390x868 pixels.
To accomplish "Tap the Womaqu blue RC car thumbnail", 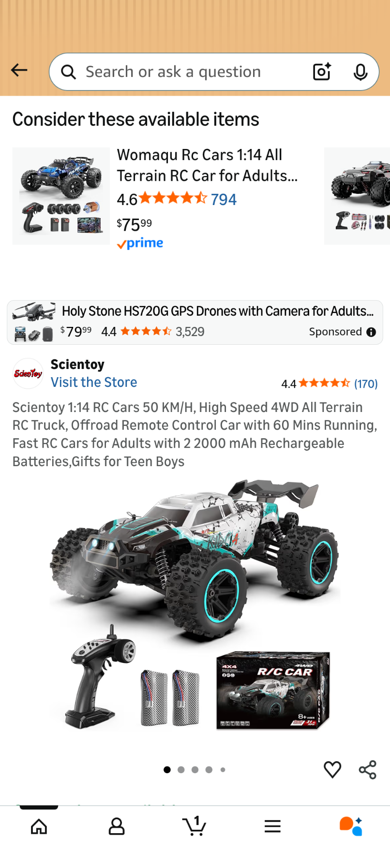I will [61, 196].
